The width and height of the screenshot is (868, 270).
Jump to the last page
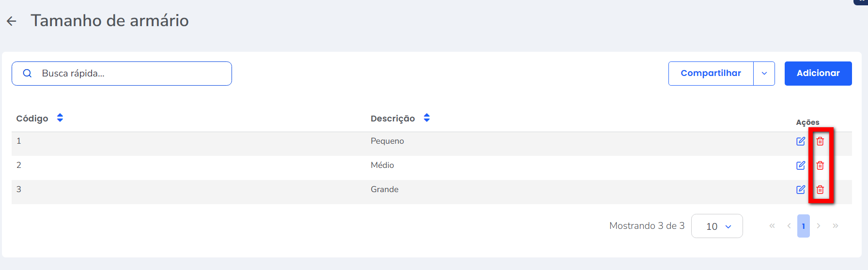836,226
